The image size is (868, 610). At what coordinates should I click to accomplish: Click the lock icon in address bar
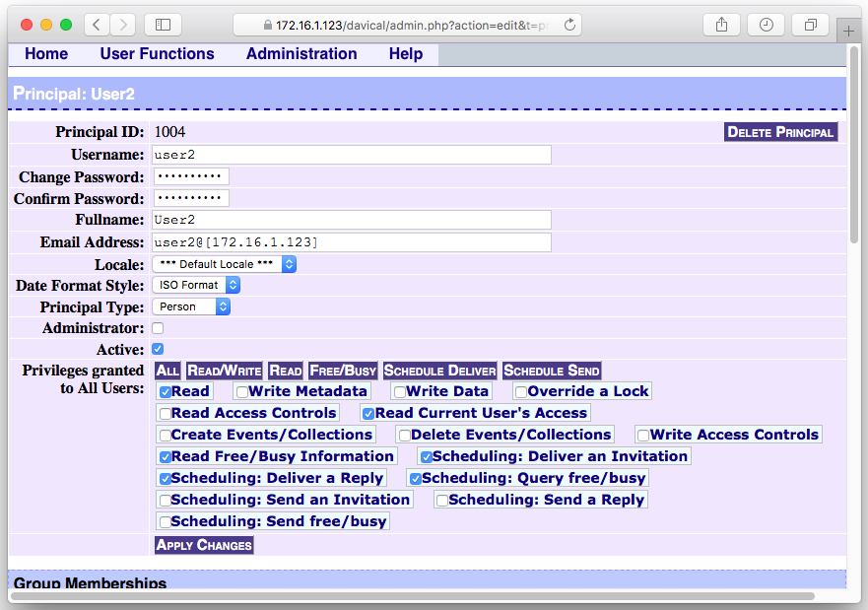268,25
